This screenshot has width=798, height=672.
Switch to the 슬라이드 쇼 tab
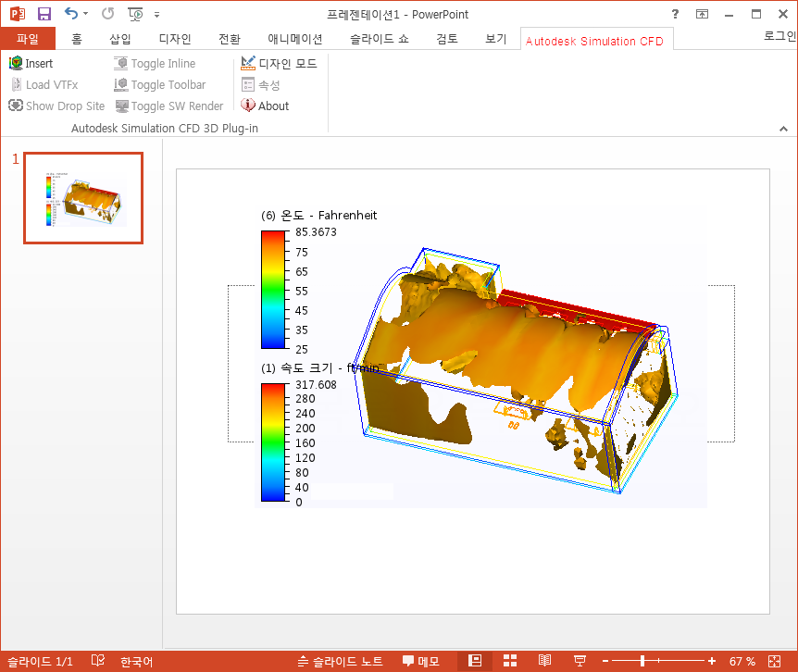click(x=380, y=39)
